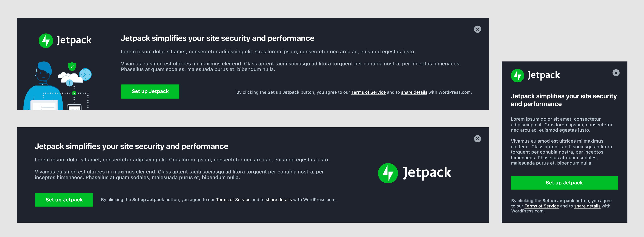Dismiss the narrow right-side Jetpack card

(x=616, y=73)
